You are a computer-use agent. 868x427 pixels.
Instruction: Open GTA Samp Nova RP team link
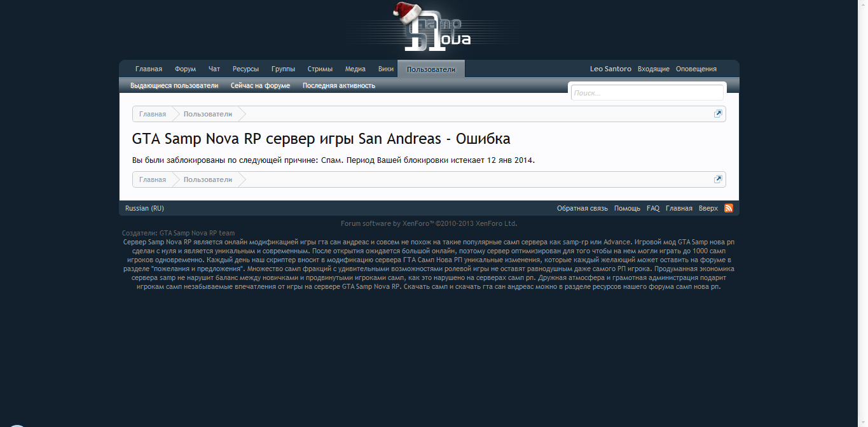(x=197, y=233)
